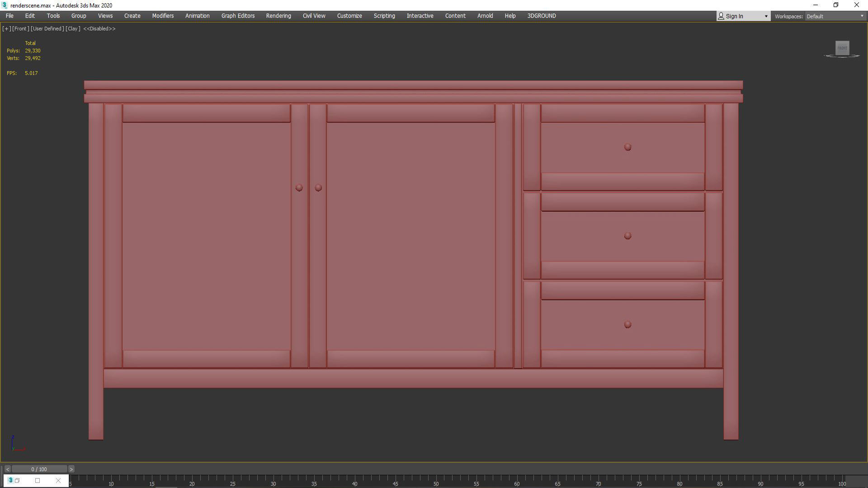Click the 3ds Max icon in the mini window
The image size is (868, 488).
[x=10, y=480]
